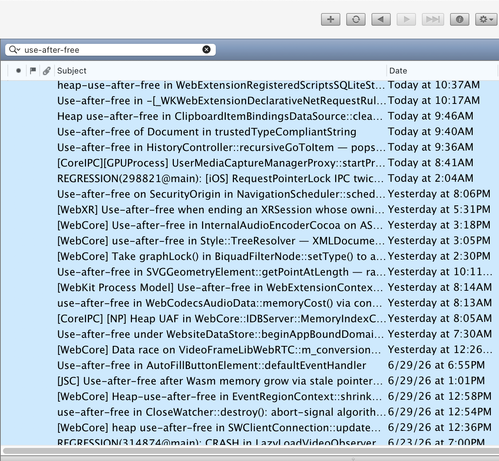
Task: Select 'use-after-free in CloseWatcher::destroy()' row
Action: tap(249, 412)
